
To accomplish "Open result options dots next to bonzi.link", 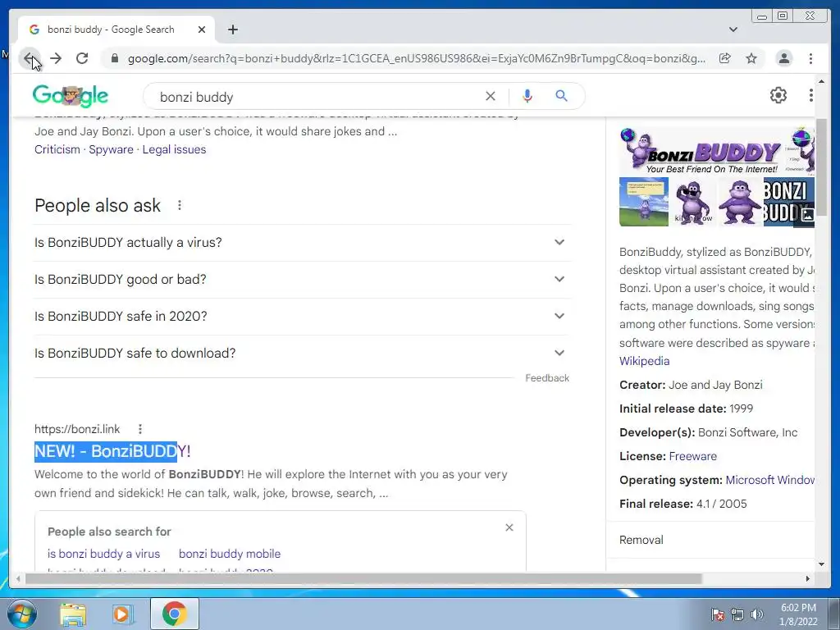I will pos(139,429).
